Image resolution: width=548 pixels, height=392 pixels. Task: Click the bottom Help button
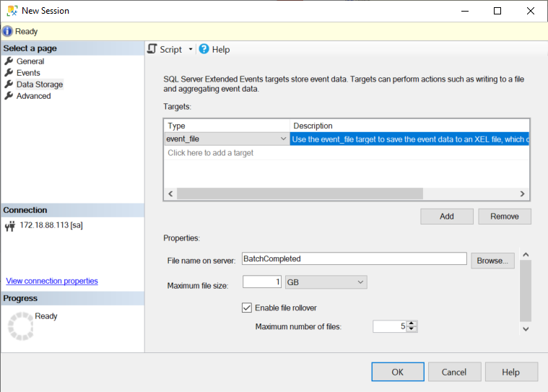click(511, 372)
